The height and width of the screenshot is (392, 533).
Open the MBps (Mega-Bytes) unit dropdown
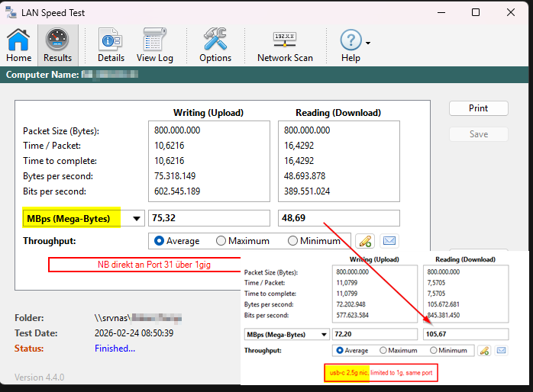[84, 218]
